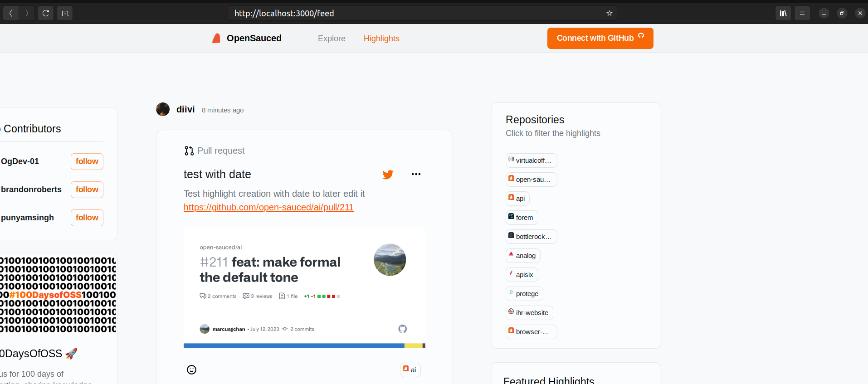Screen dimensions: 868x384
Task: Open the browser library icon
Action: [x=783, y=13]
